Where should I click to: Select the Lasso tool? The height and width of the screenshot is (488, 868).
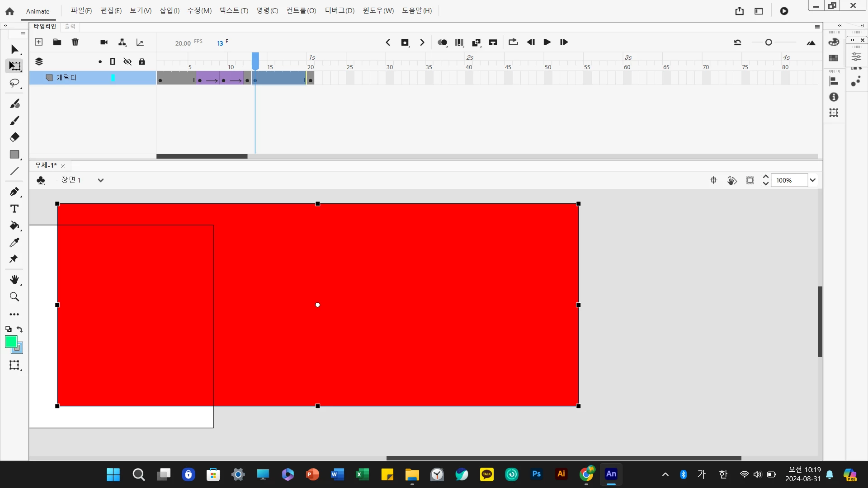point(14,84)
